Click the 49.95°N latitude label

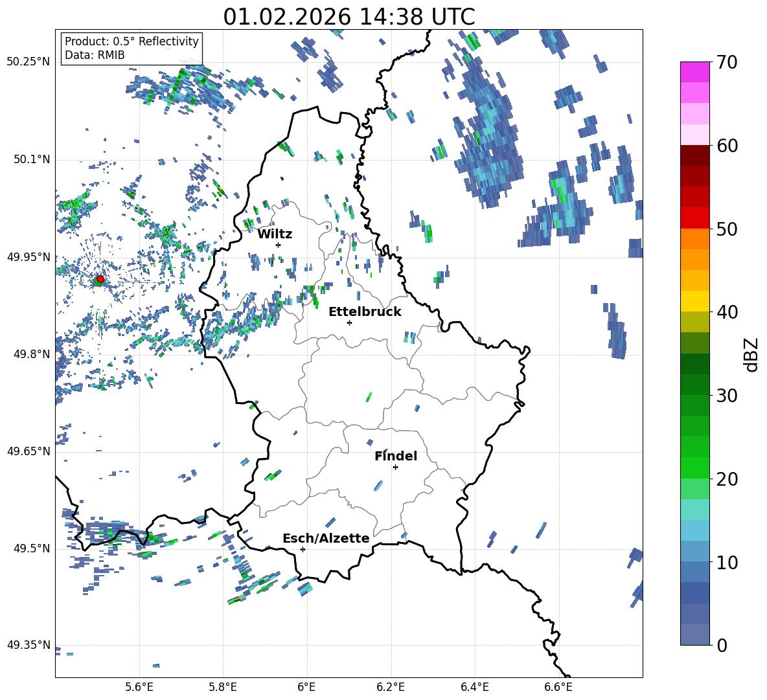[x=29, y=256]
